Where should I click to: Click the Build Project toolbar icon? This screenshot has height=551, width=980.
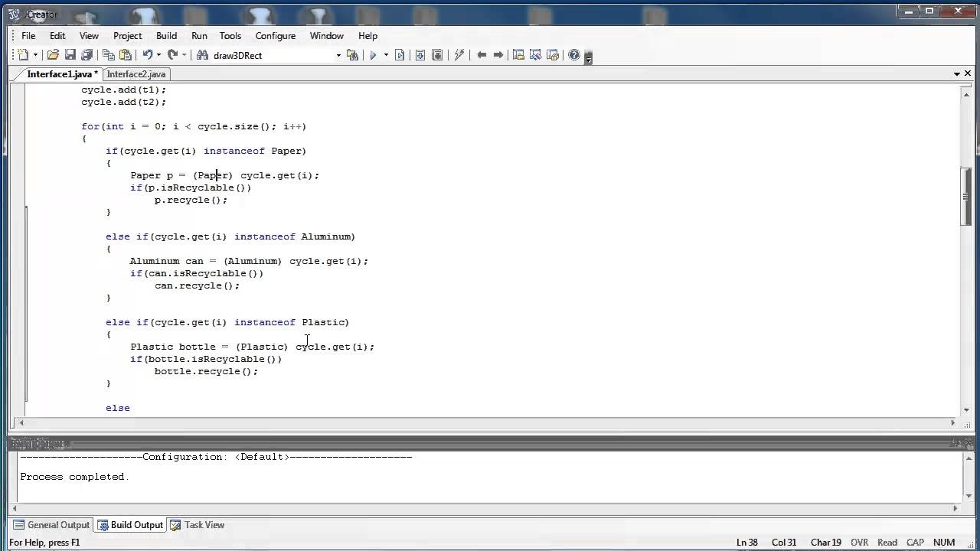point(420,55)
